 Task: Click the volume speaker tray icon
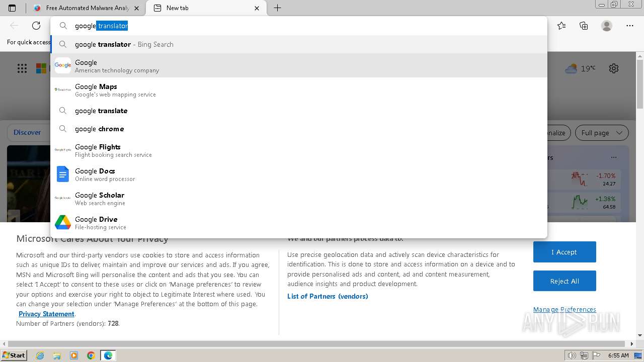click(572, 355)
